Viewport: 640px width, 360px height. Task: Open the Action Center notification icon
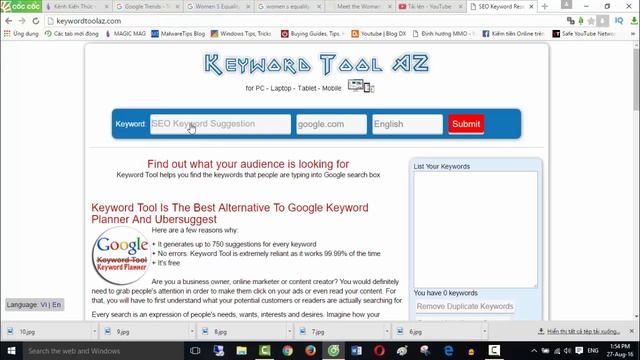point(579,351)
